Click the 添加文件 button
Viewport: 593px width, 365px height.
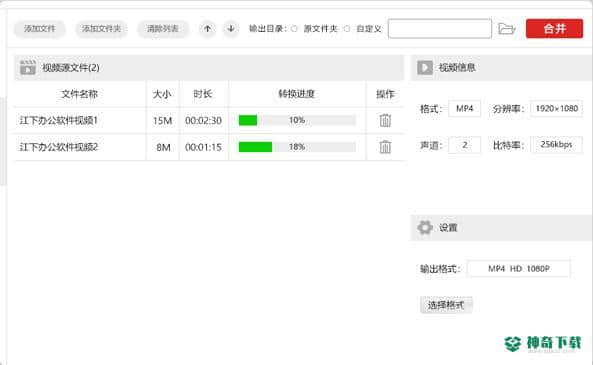(40, 29)
